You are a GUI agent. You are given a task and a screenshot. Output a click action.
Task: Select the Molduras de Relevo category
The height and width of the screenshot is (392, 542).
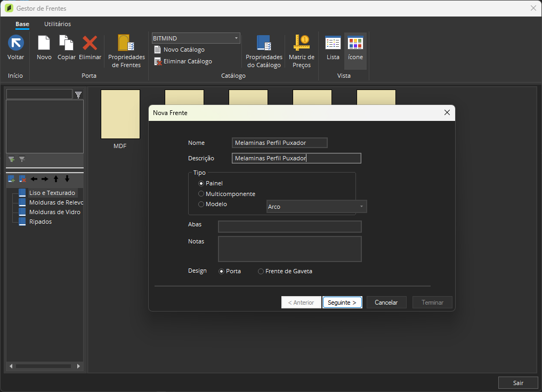(56, 202)
